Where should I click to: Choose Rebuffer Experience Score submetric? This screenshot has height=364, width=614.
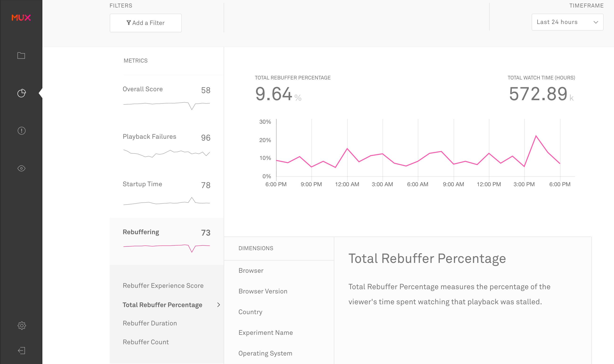pos(163,285)
